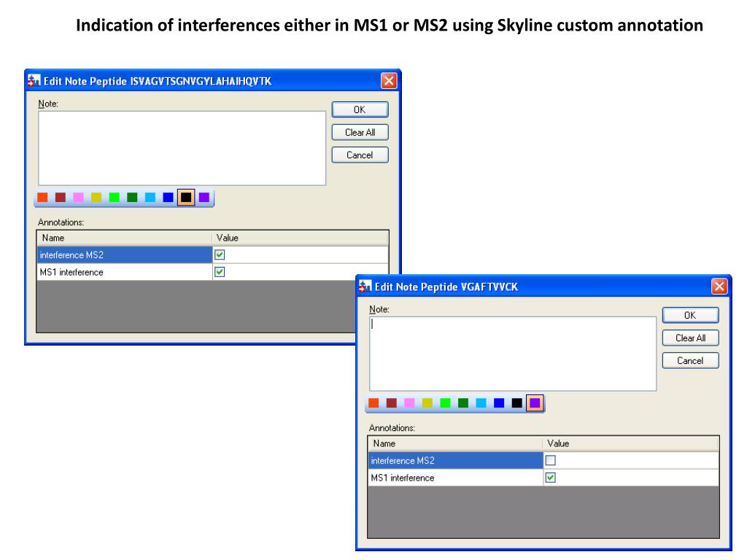Focus the Note field in the ISVAGVTSGNVGYLAHAIHQVTK dialog
The width and height of the screenshot is (747, 560).
[182, 148]
